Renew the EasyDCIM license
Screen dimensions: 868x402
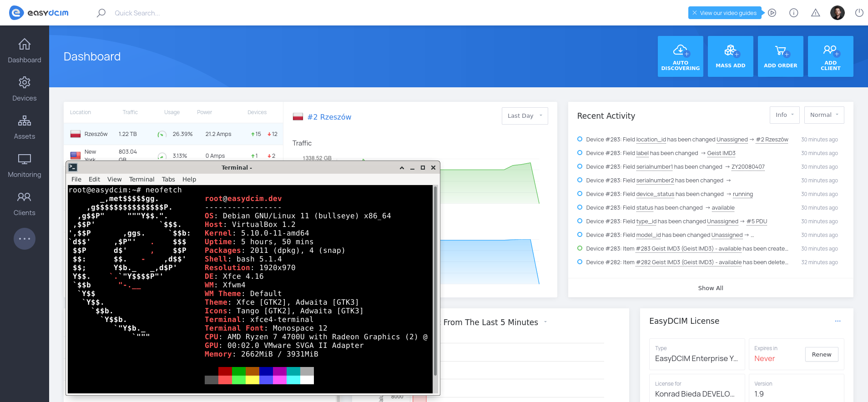click(x=822, y=354)
